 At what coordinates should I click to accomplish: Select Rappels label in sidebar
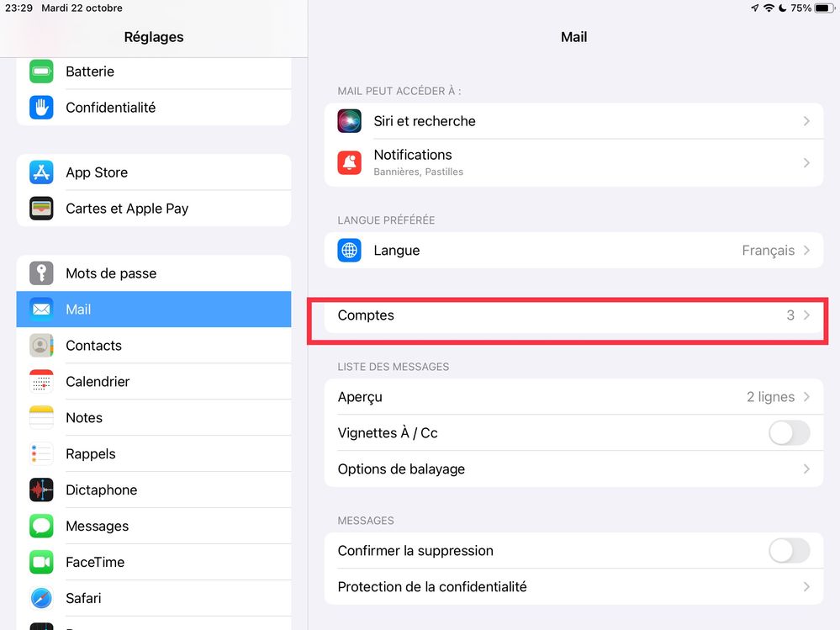coord(91,453)
